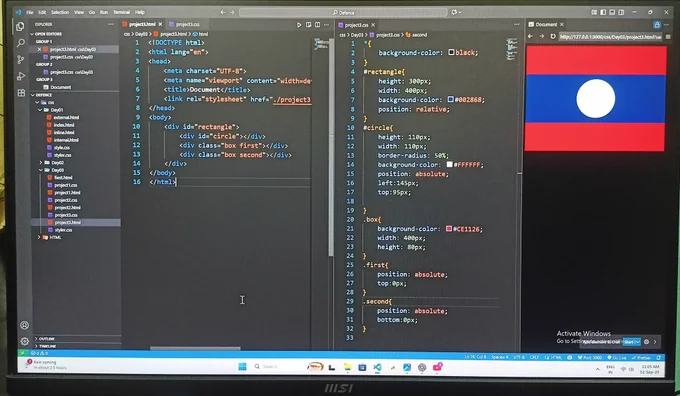The image size is (680, 396).
Task: Click the #CE1126 red color swatch
Action: (449, 229)
